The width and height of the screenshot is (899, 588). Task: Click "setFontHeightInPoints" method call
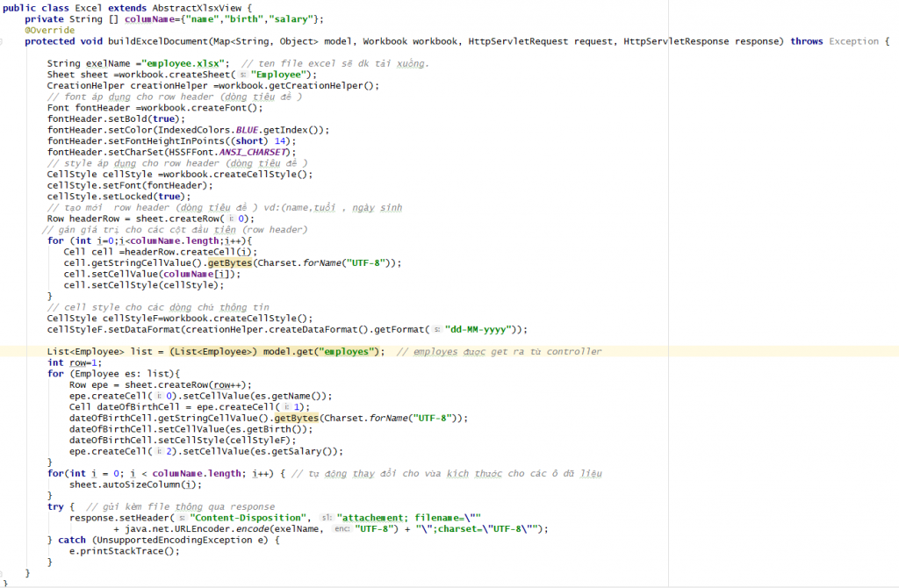166,141
